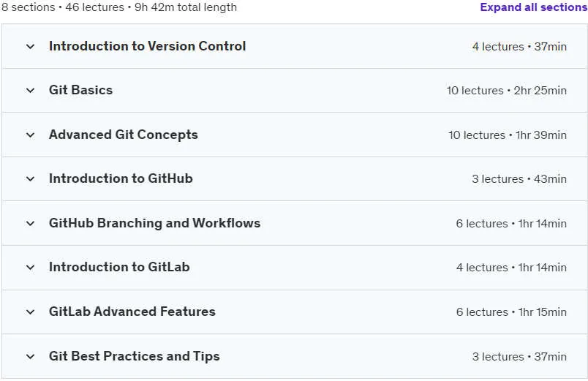The image size is (588, 381).
Task: Select the Introduction to GitLab title
Action: 119,267
